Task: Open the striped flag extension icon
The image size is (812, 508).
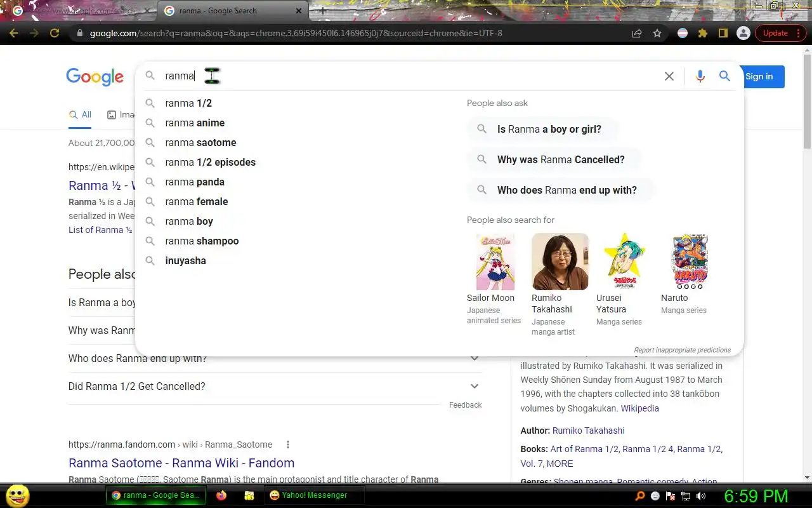Action: (x=683, y=33)
